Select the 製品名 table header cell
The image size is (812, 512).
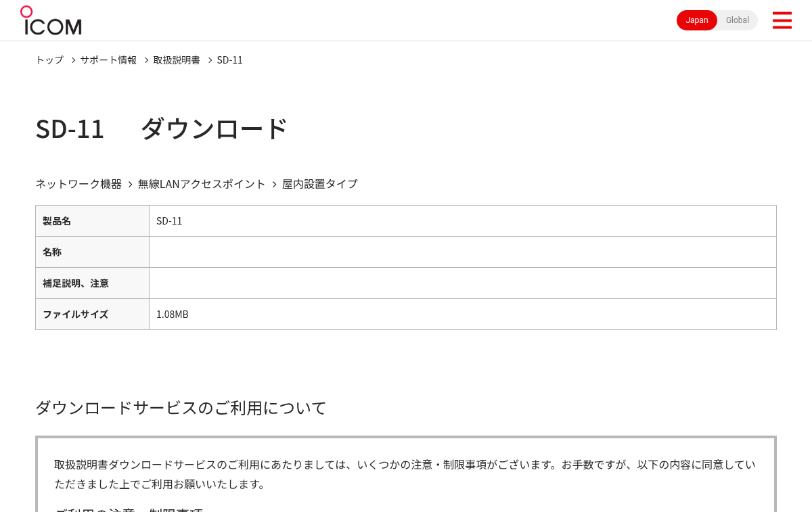click(92, 221)
